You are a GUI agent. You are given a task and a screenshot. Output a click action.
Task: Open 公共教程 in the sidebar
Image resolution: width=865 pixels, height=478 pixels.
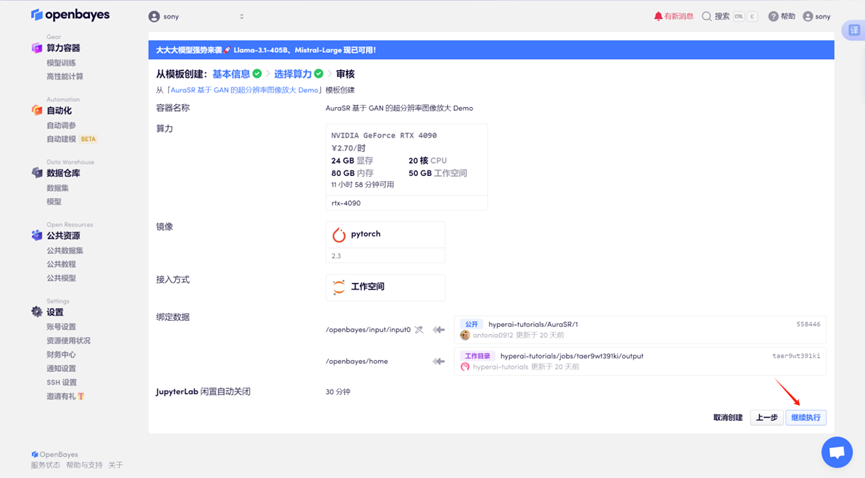(61, 264)
